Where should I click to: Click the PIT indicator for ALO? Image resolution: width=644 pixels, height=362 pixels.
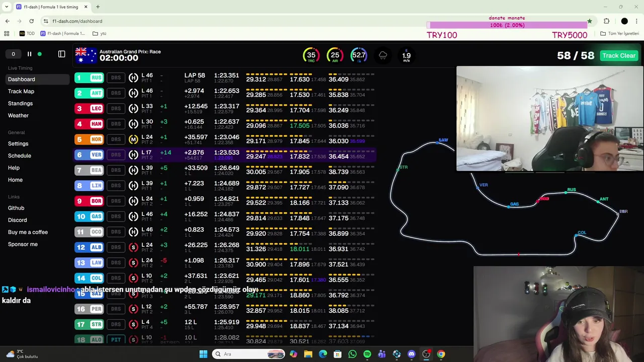coord(116,340)
